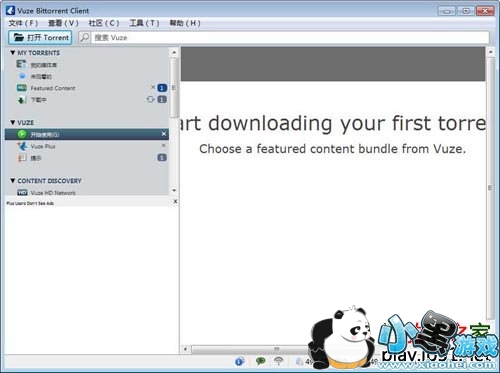The height and width of the screenshot is (373, 500).
Task: Click the blue dot sidebar item icon
Action: click(22, 76)
